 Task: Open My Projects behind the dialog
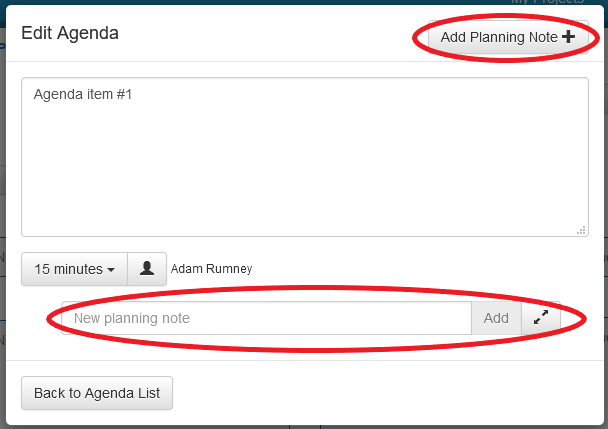[546, 3]
